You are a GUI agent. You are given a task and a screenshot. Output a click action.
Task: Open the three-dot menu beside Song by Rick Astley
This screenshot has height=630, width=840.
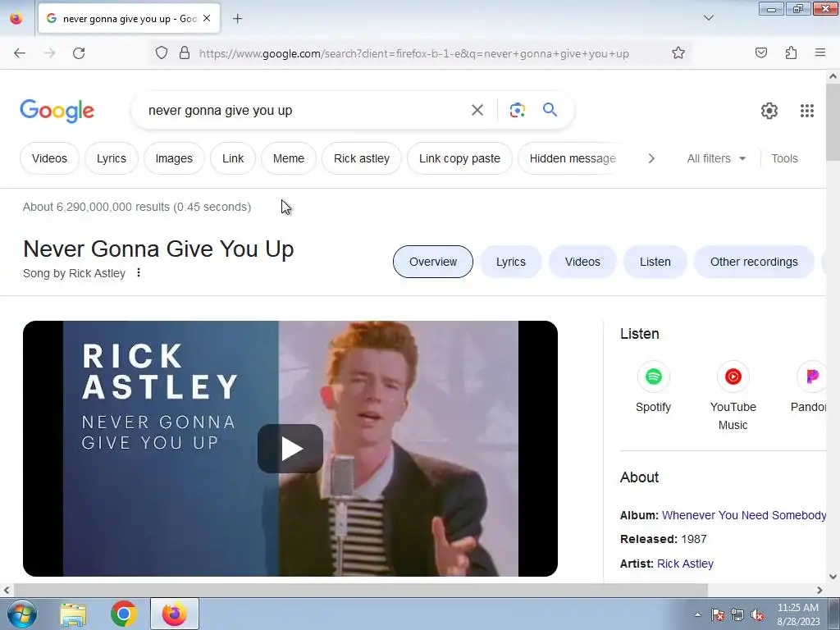138,272
